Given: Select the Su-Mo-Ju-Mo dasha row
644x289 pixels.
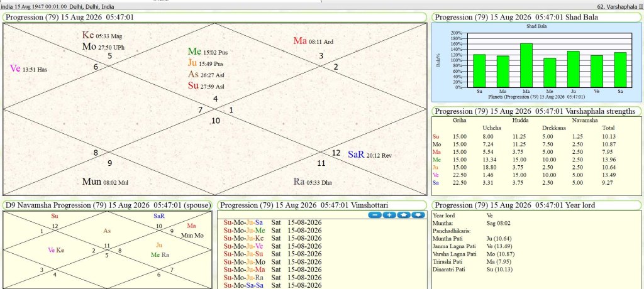Looking at the screenshot, I should click(273, 261).
